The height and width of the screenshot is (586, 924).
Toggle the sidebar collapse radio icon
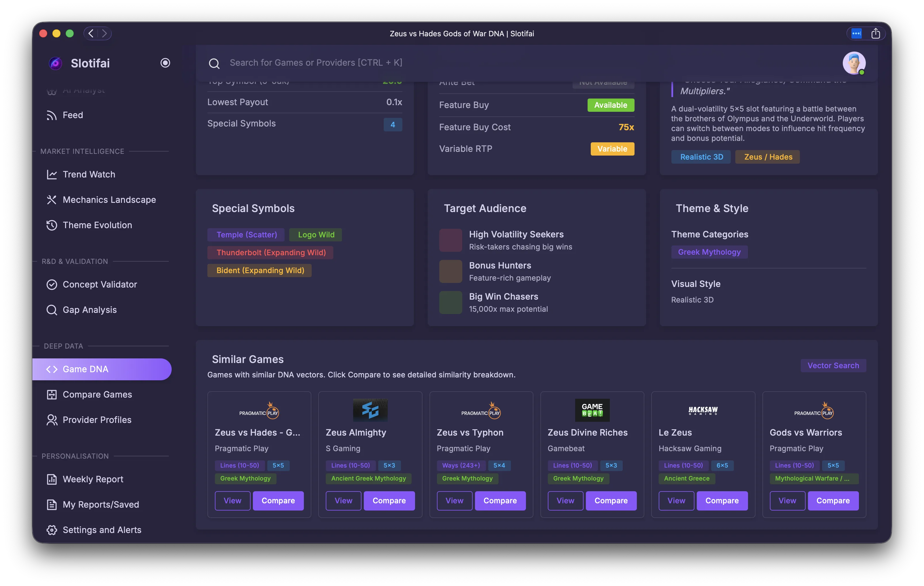165,63
